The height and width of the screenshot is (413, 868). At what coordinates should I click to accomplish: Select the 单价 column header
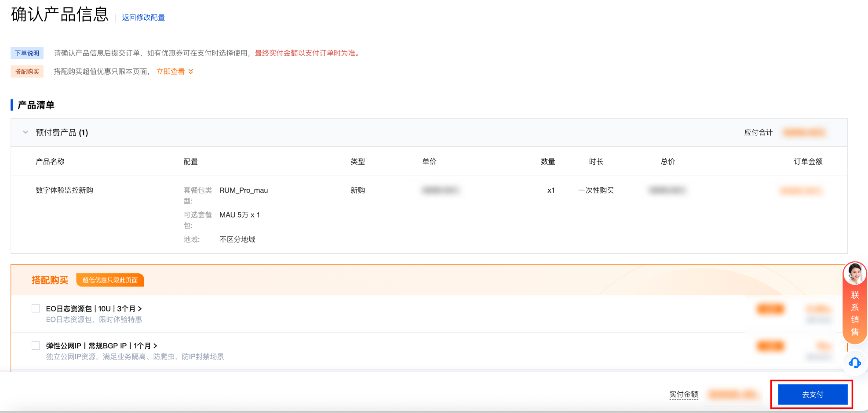pyautogui.click(x=430, y=162)
